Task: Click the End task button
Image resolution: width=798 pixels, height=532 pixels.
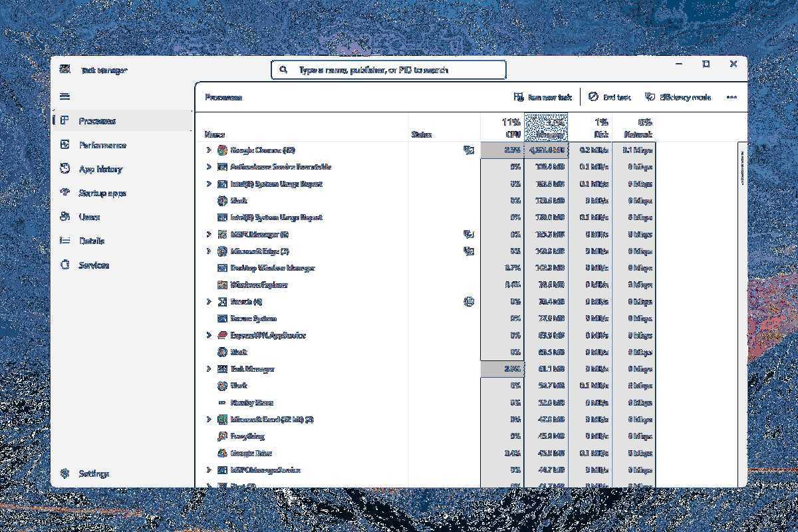Action: (x=610, y=97)
